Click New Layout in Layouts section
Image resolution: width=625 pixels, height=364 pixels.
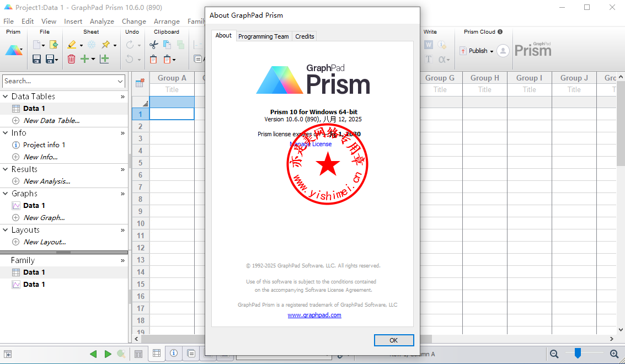[45, 242]
